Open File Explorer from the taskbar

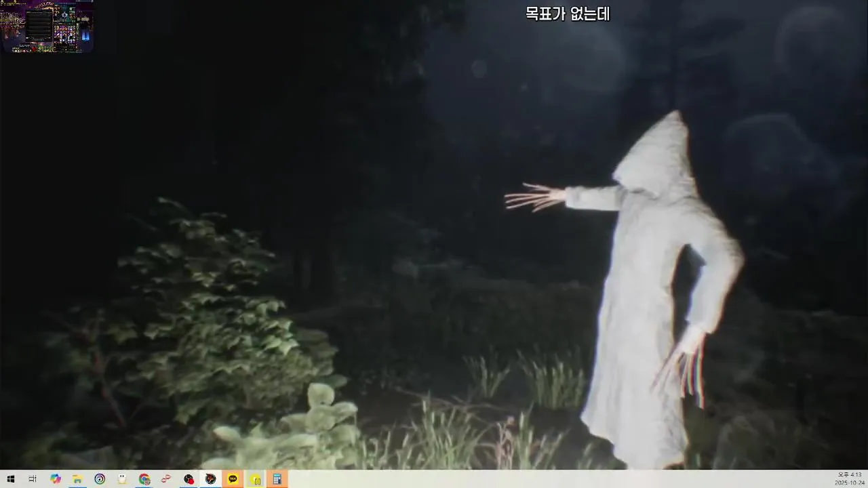pyautogui.click(x=77, y=479)
